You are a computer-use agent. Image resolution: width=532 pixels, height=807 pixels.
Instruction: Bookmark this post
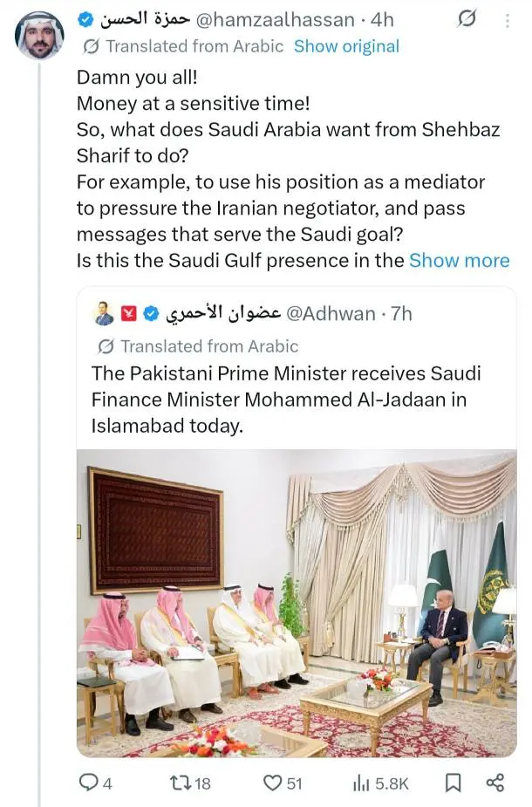click(453, 783)
